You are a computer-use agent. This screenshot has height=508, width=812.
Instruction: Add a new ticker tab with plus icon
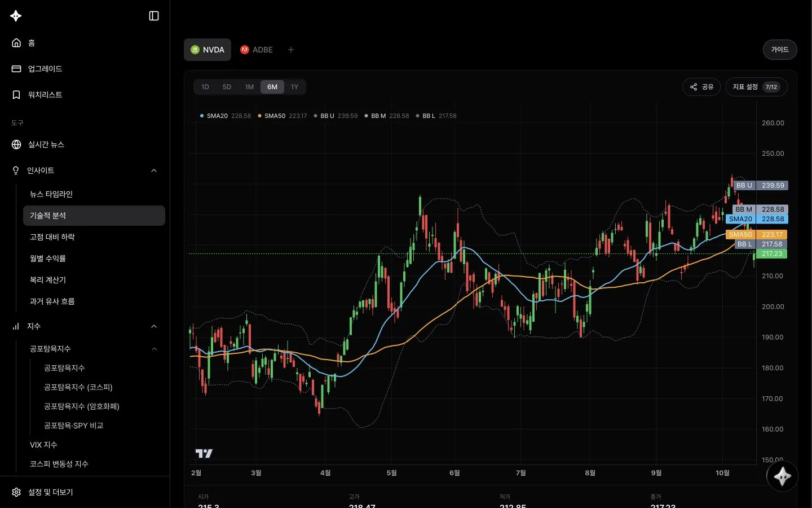[291, 50]
